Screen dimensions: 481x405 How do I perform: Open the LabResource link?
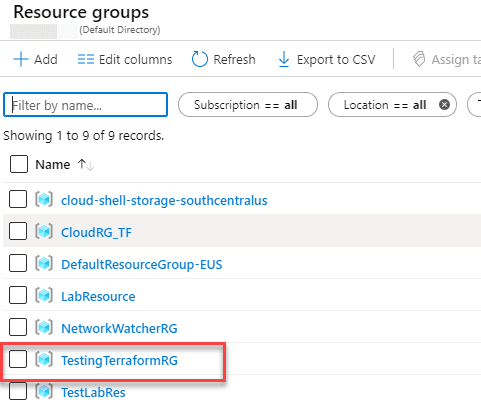[98, 297]
